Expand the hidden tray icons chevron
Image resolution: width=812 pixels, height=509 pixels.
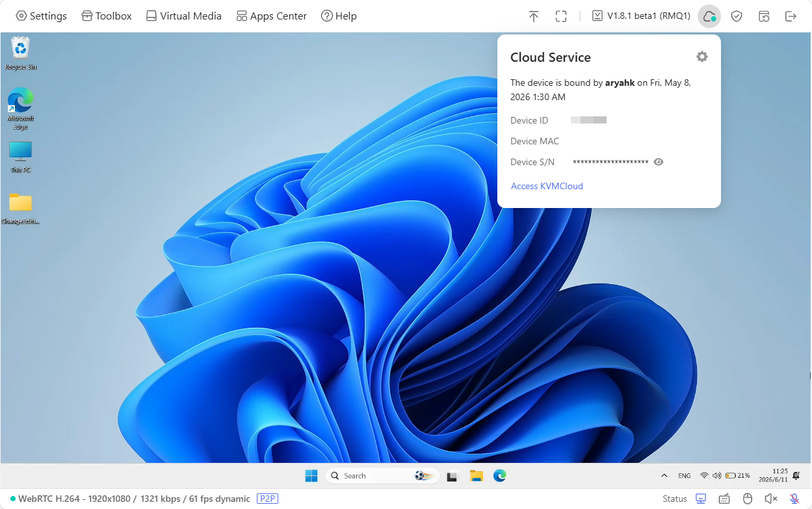pos(664,476)
